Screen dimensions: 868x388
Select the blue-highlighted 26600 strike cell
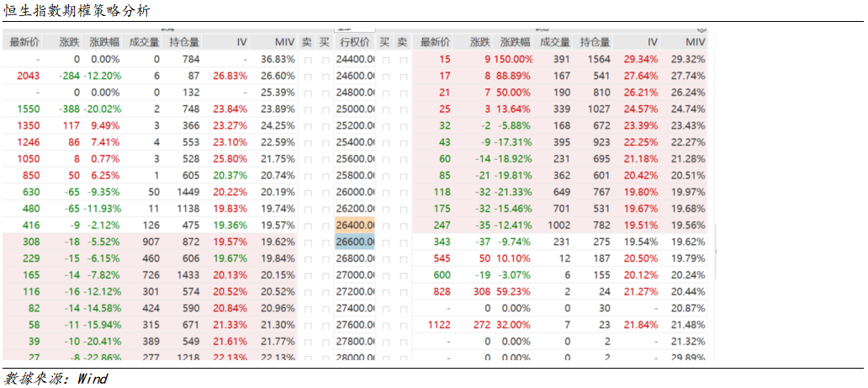coord(354,242)
